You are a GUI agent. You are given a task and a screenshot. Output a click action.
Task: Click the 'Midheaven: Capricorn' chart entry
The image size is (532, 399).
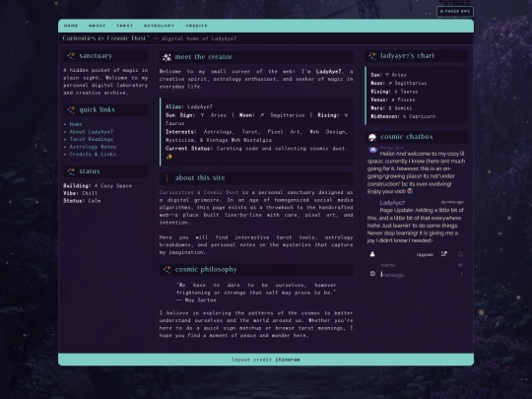403,116
